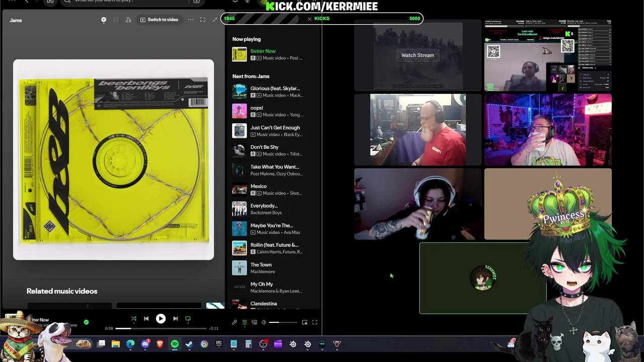Click the Kerrmiee avatar in the green box
The height and width of the screenshot is (362, 644).
[x=483, y=278]
